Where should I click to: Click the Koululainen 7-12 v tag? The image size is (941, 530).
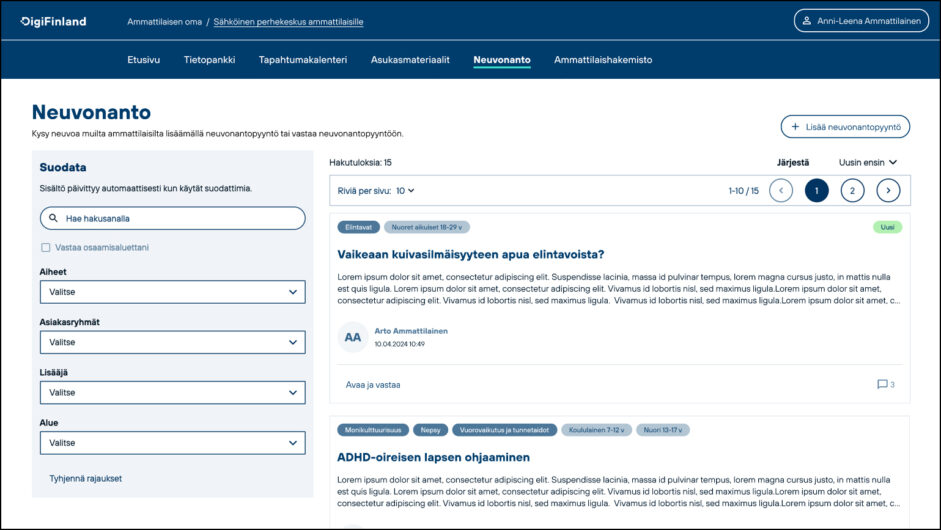[597, 430]
